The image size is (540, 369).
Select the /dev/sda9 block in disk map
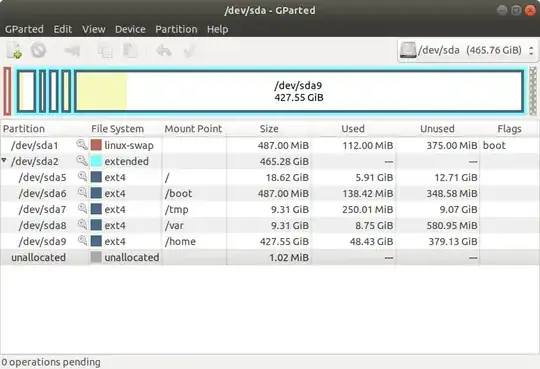[299, 91]
